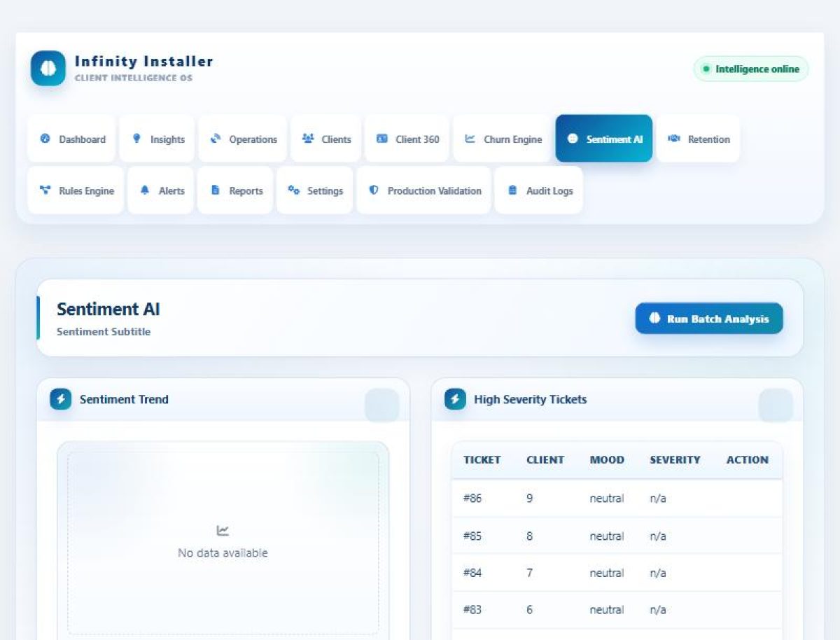Image resolution: width=840 pixels, height=640 pixels.
Task: Open the Audit Logs tab
Action: [x=539, y=190]
